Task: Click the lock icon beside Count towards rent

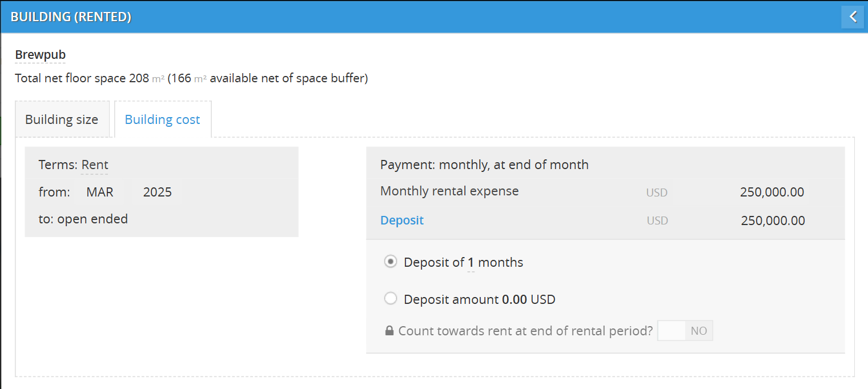Action: coord(389,331)
